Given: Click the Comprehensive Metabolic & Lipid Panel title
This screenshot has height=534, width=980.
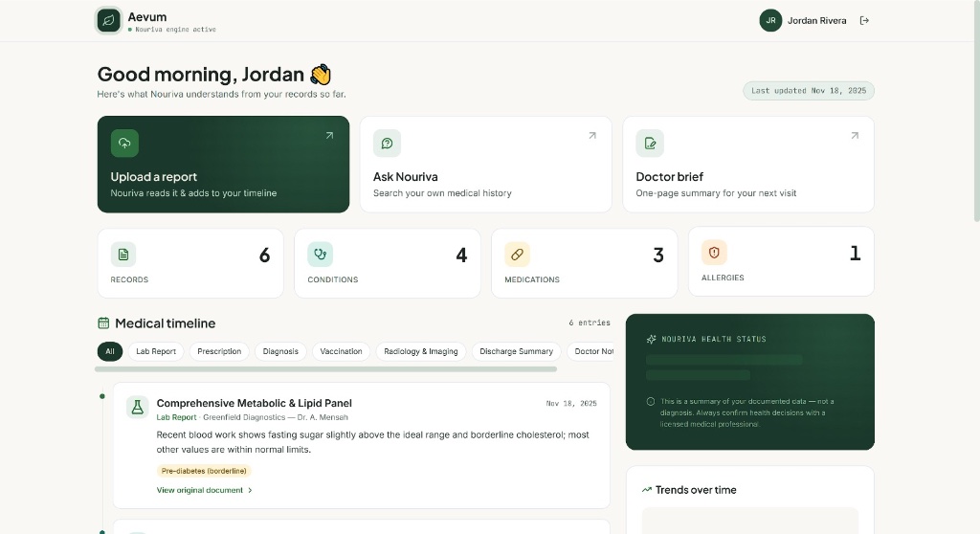Looking at the screenshot, I should click(254, 403).
